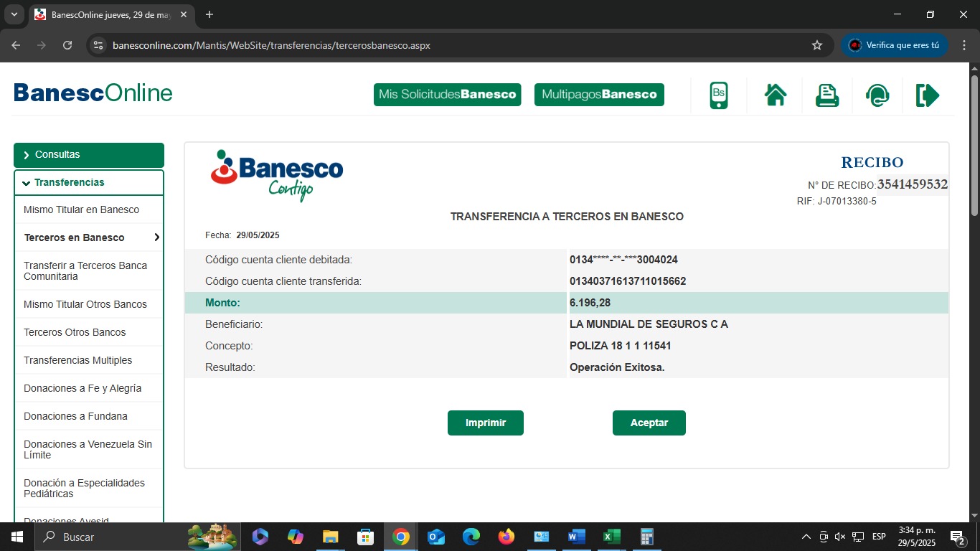
Task: Click the printer icon in header
Action: 827,95
